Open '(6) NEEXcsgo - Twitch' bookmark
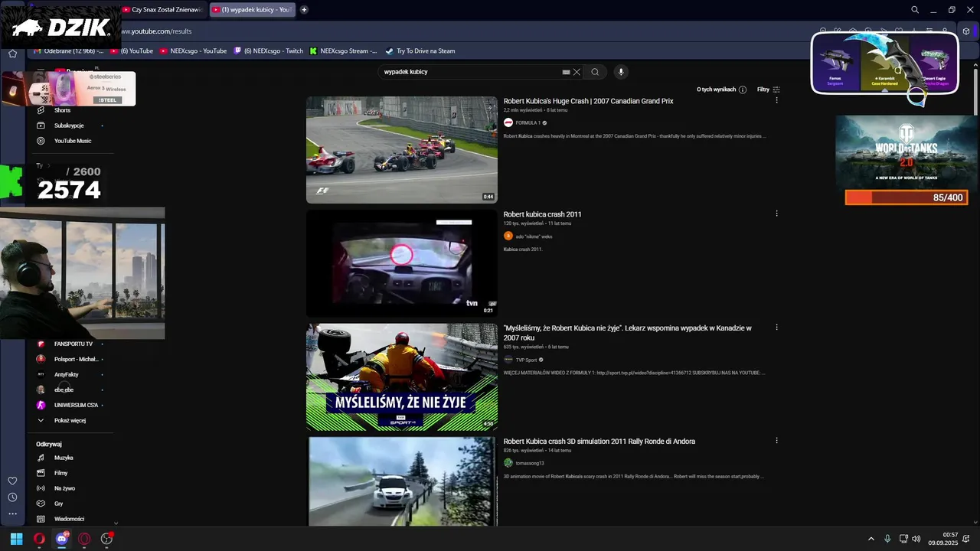The width and height of the screenshot is (980, 551). click(269, 51)
